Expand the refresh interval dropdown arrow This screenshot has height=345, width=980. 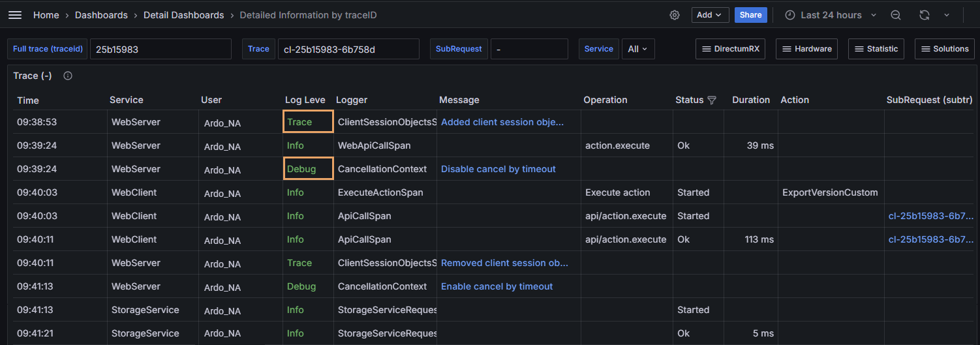pos(947,15)
